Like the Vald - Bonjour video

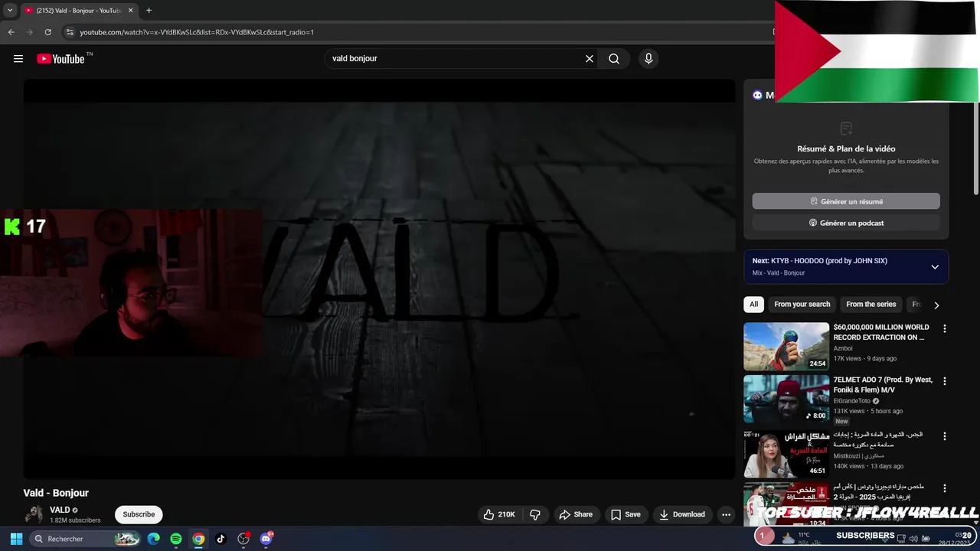(498, 514)
